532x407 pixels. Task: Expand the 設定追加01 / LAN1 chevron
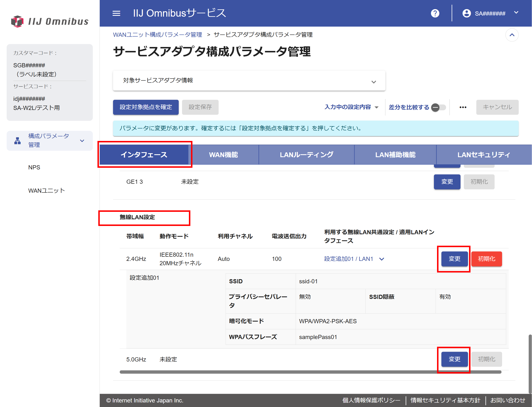pos(382,259)
